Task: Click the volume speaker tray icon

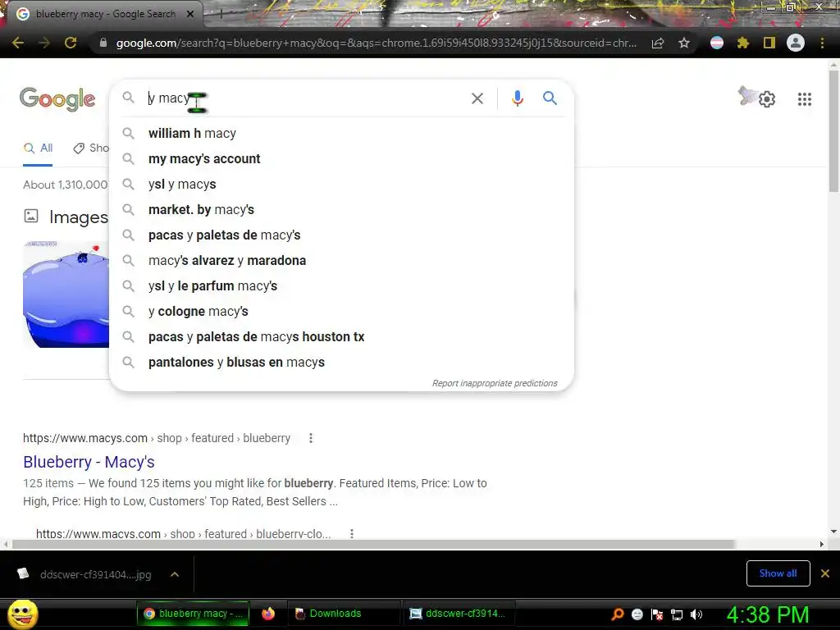Action: 696,615
